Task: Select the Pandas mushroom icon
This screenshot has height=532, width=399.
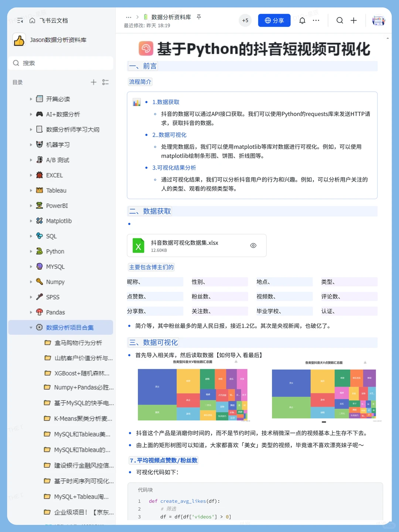Action: click(x=40, y=312)
